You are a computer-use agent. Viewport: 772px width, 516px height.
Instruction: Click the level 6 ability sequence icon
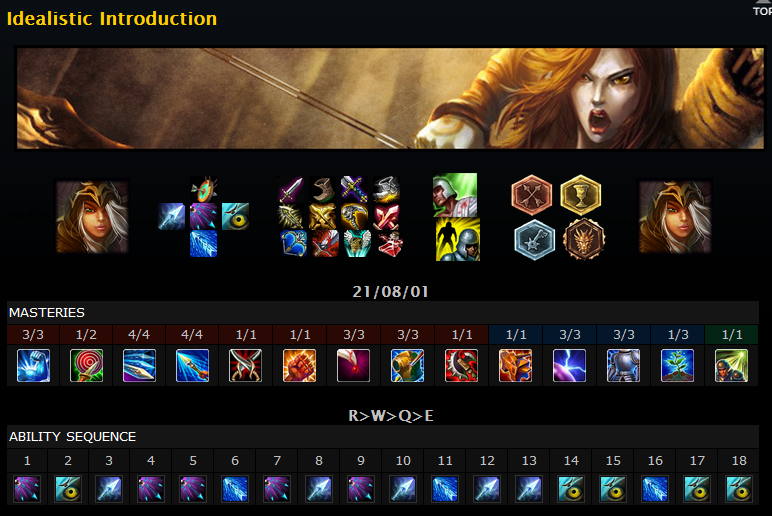(x=235, y=488)
